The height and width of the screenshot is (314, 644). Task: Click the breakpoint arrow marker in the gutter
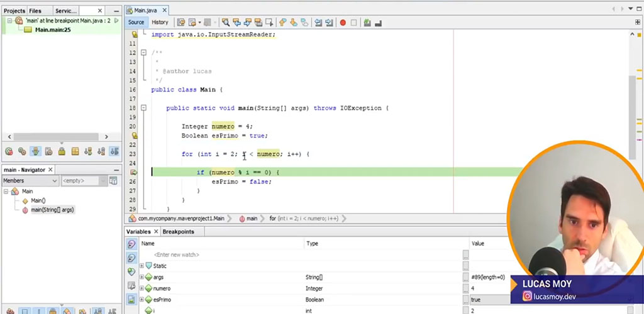(133, 172)
